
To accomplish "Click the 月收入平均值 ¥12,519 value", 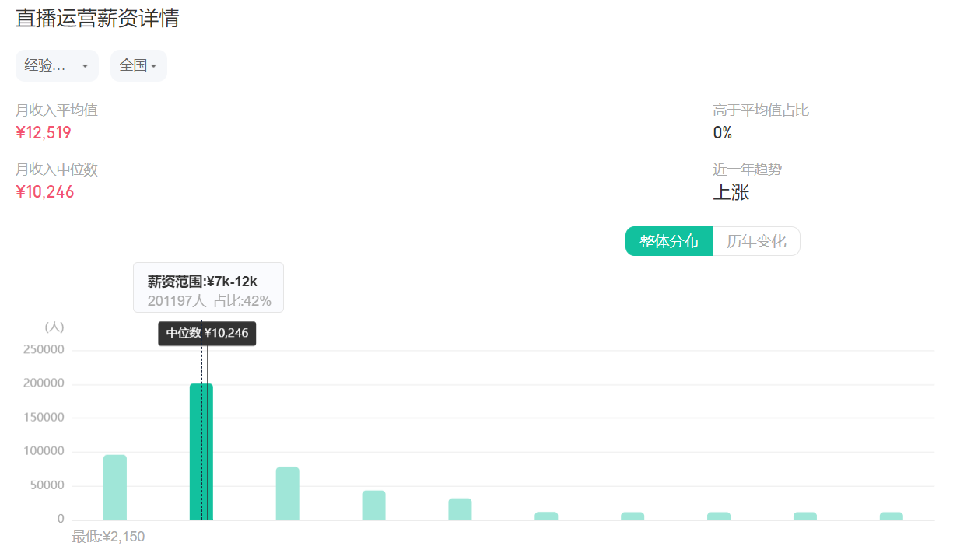I will (44, 133).
